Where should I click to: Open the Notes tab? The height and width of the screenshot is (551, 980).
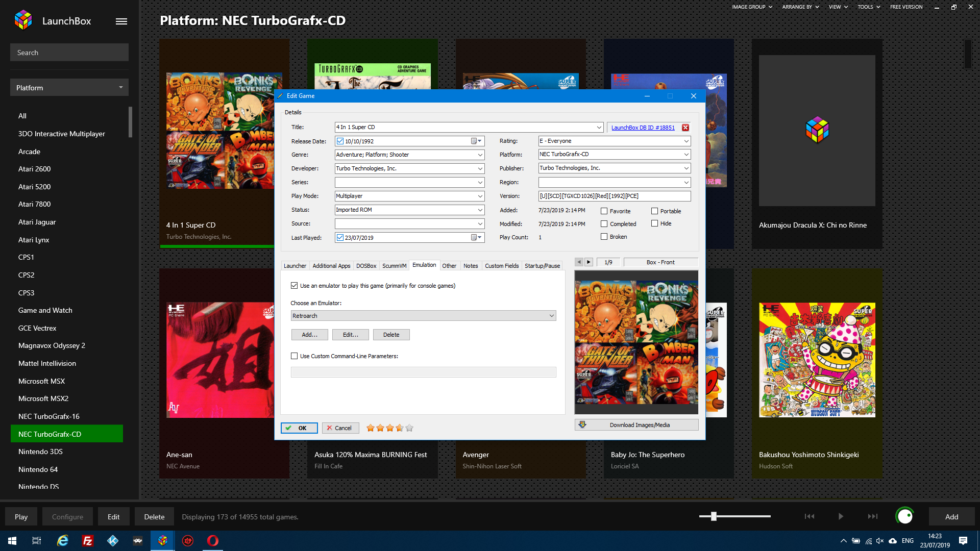point(471,266)
